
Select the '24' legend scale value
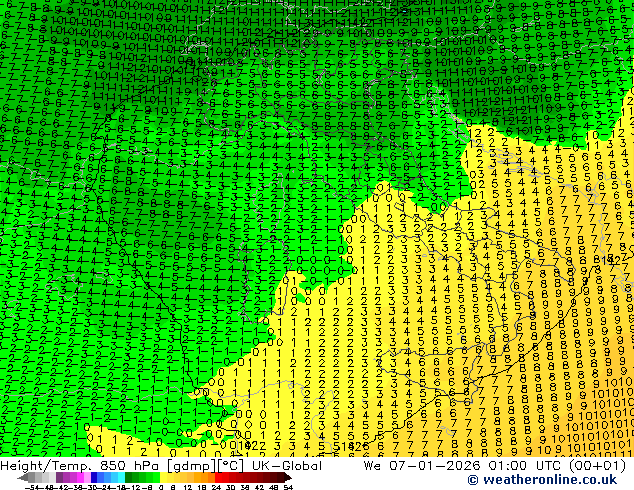pos(216,488)
